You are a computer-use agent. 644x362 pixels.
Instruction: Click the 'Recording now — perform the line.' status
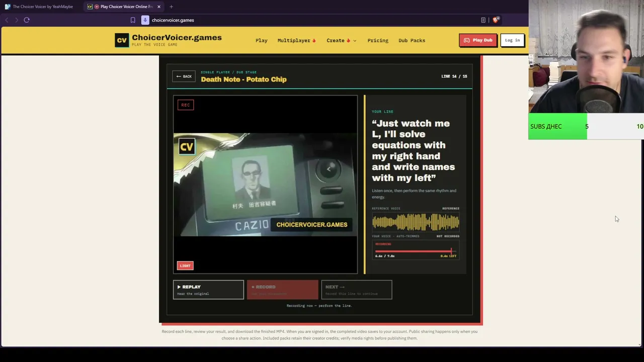coord(319,306)
